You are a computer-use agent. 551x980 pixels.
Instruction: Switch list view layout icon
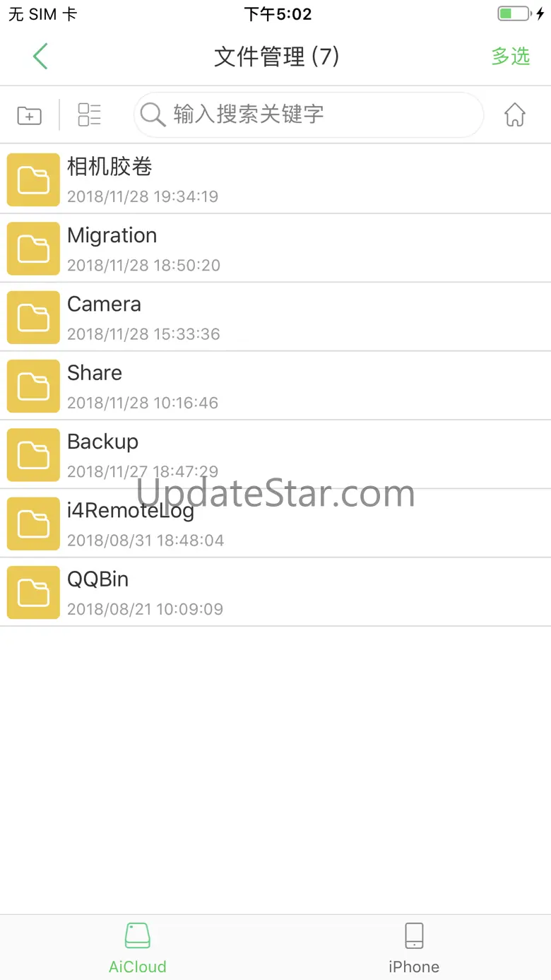[x=90, y=114]
